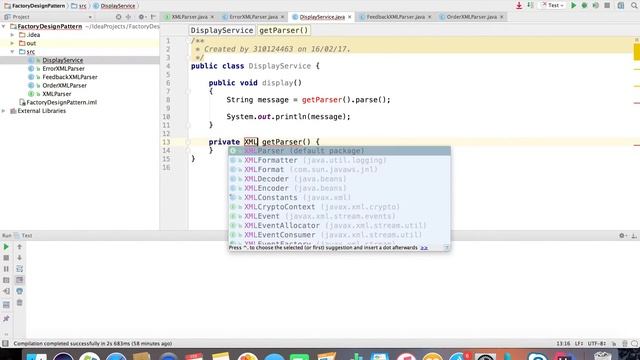Select DisplayService.java editor tab
The height and width of the screenshot is (360, 640).
pos(322,17)
